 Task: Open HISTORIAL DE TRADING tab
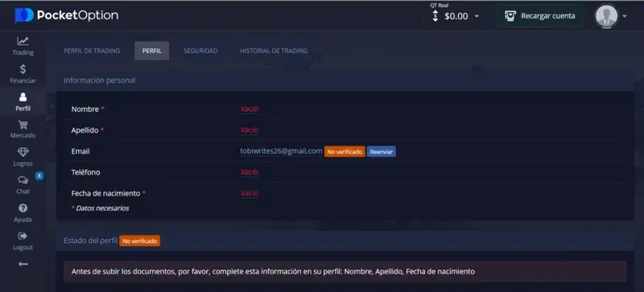coord(274,51)
